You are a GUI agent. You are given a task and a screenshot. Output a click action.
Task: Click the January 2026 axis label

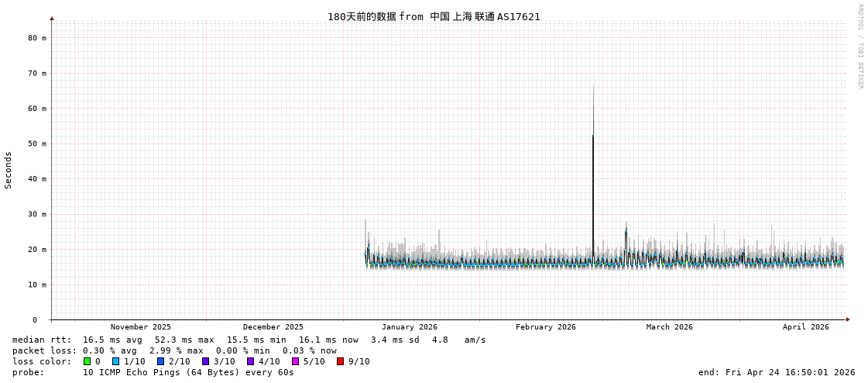(409, 327)
